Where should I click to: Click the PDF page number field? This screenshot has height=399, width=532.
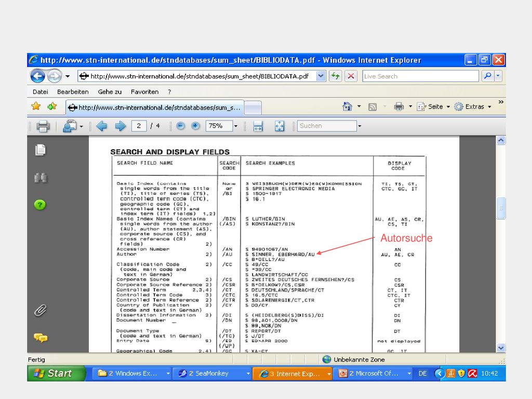[139, 126]
